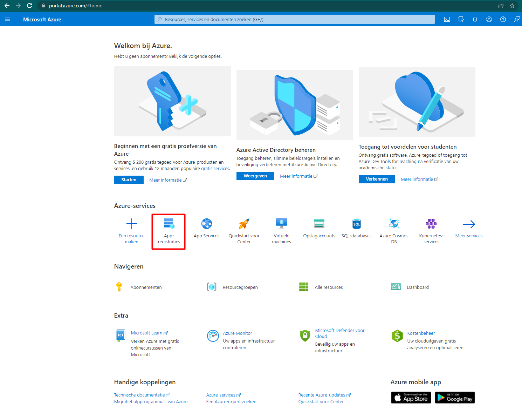Open the 'gratis services' link
This screenshot has width=522, height=420.
215,169
